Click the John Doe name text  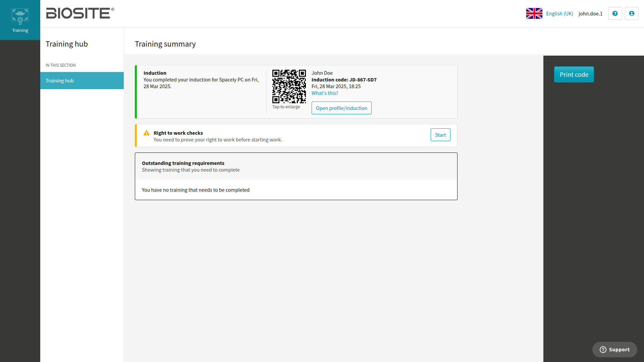click(322, 73)
